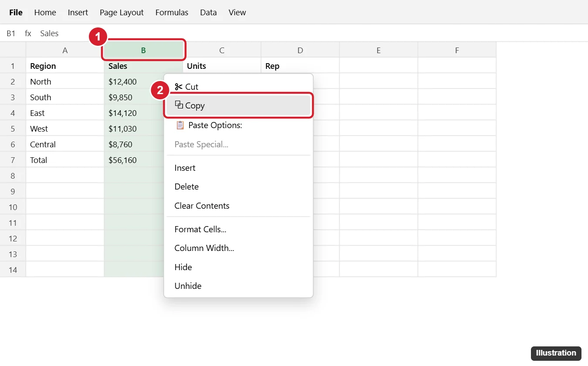Select column A header

pos(65,50)
